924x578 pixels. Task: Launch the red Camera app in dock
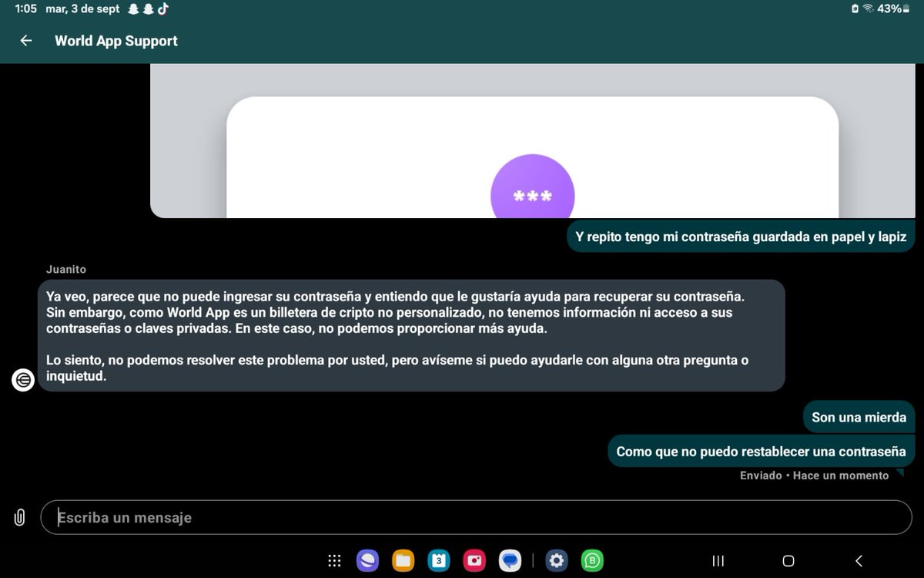click(x=474, y=561)
